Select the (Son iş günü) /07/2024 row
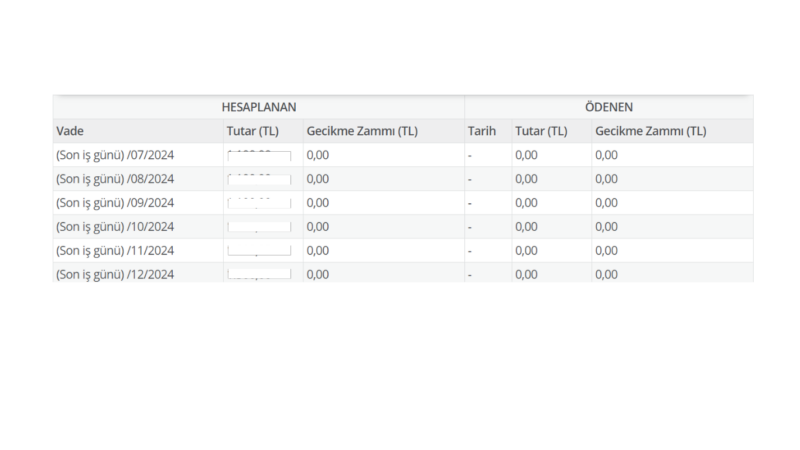The width and height of the screenshot is (800, 450). point(115,155)
